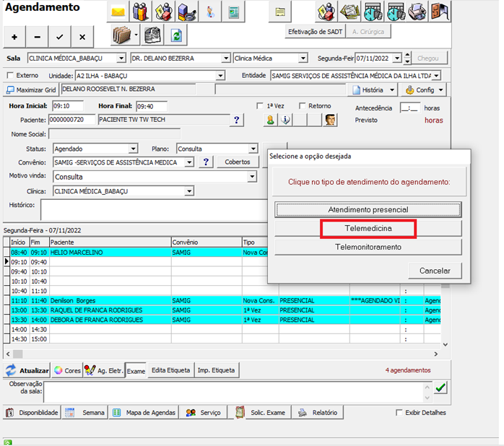The height and width of the screenshot is (446, 504).
Task: Click the minus remove record button
Action: (38, 37)
